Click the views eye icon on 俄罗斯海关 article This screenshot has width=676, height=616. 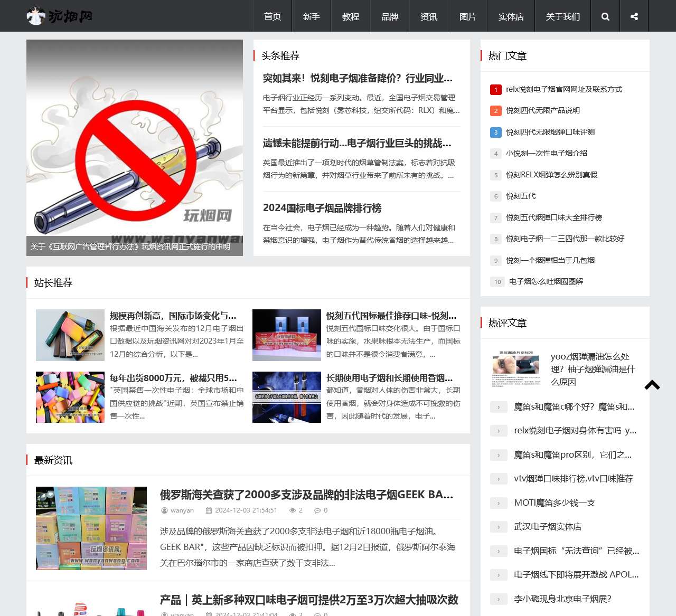click(x=293, y=510)
